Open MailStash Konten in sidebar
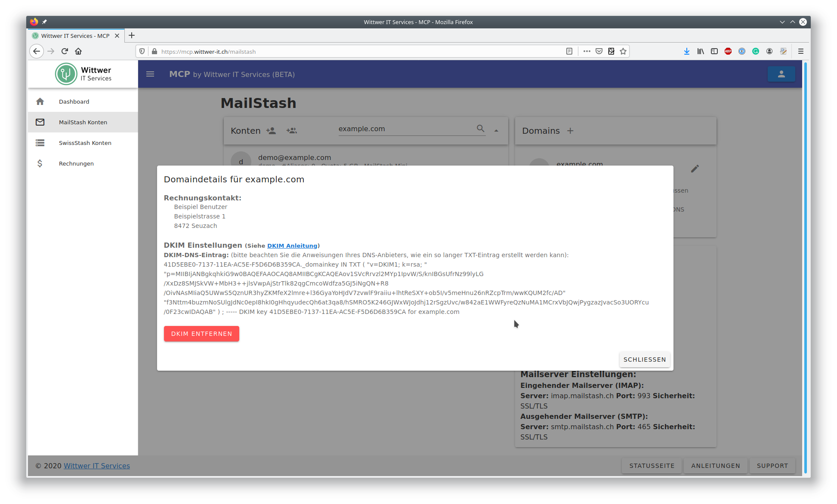 coord(83,122)
